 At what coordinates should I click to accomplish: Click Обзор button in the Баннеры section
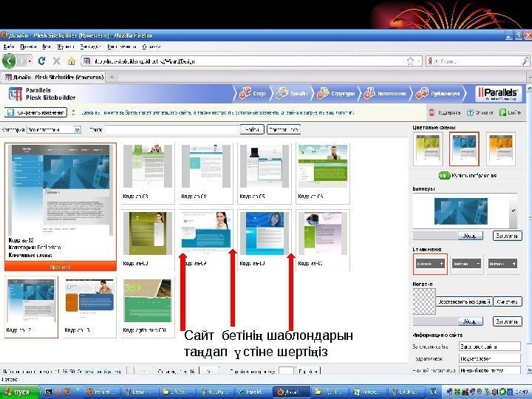coord(470,236)
